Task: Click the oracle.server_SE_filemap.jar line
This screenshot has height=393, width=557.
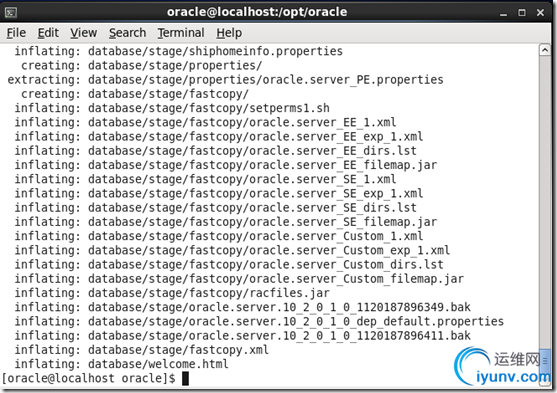Action: coord(226,222)
